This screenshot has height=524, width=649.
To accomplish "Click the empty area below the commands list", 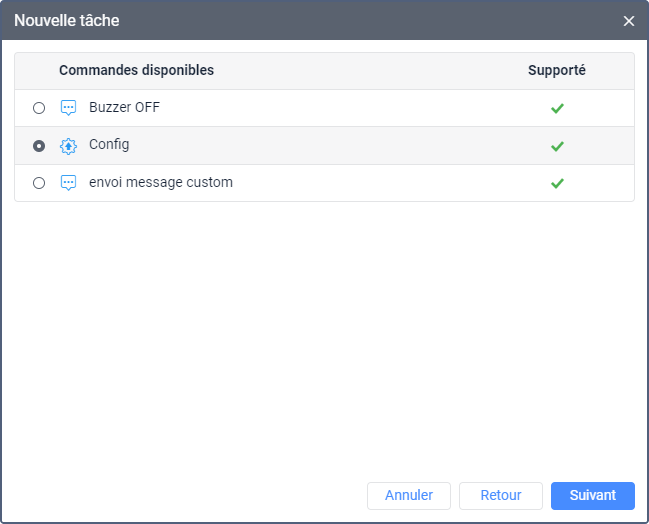I will tap(324, 339).
